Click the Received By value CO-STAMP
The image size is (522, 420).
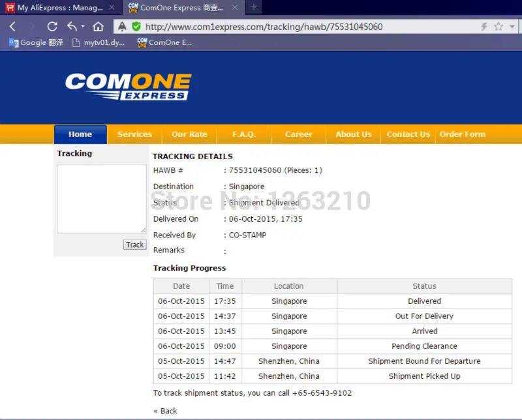tap(248, 235)
